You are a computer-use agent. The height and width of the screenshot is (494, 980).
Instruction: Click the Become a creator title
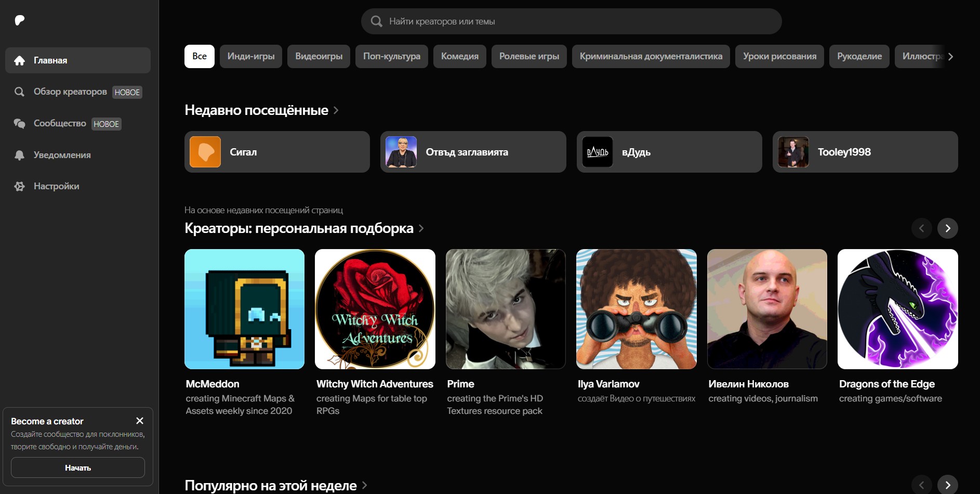pos(47,421)
